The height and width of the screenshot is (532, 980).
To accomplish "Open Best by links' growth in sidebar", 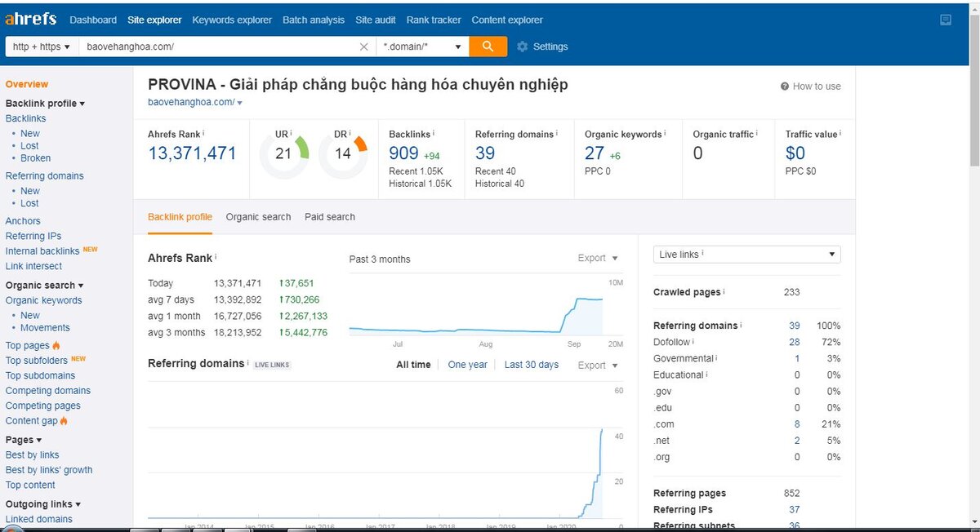I will 49,470.
